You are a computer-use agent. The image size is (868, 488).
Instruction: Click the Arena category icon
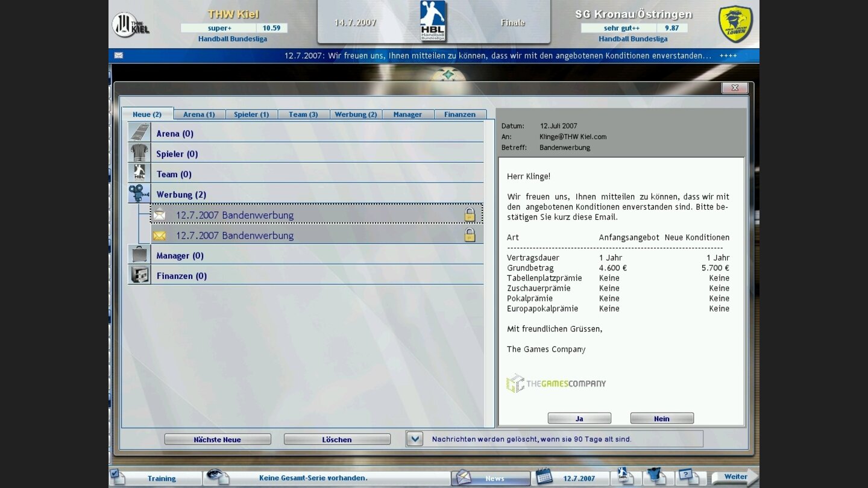[139, 133]
